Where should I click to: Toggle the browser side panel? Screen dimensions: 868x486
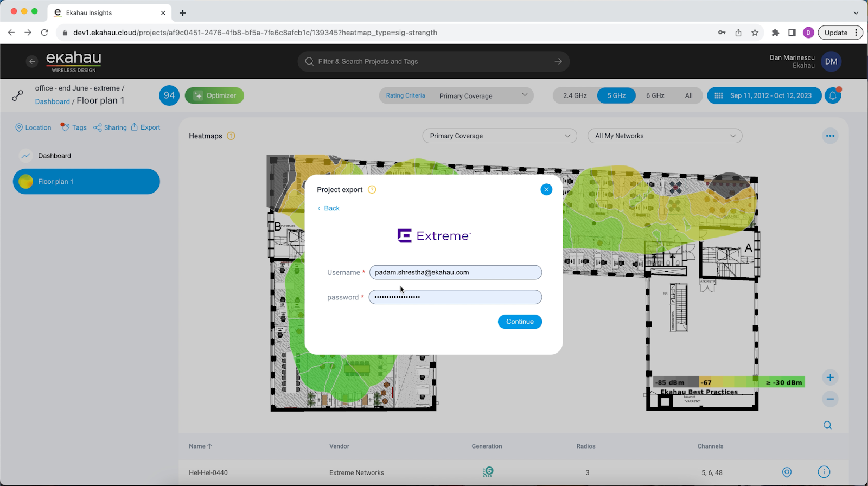click(792, 33)
